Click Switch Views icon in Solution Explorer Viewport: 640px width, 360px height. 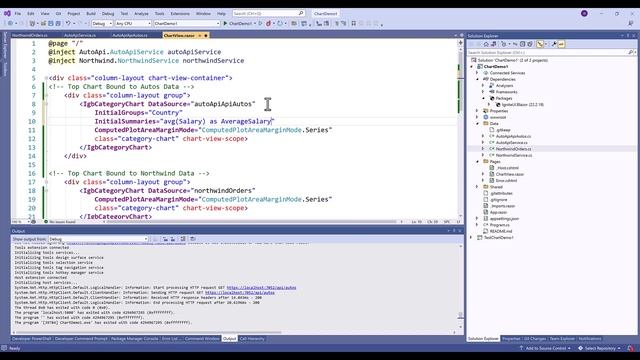pyautogui.click(x=493, y=44)
